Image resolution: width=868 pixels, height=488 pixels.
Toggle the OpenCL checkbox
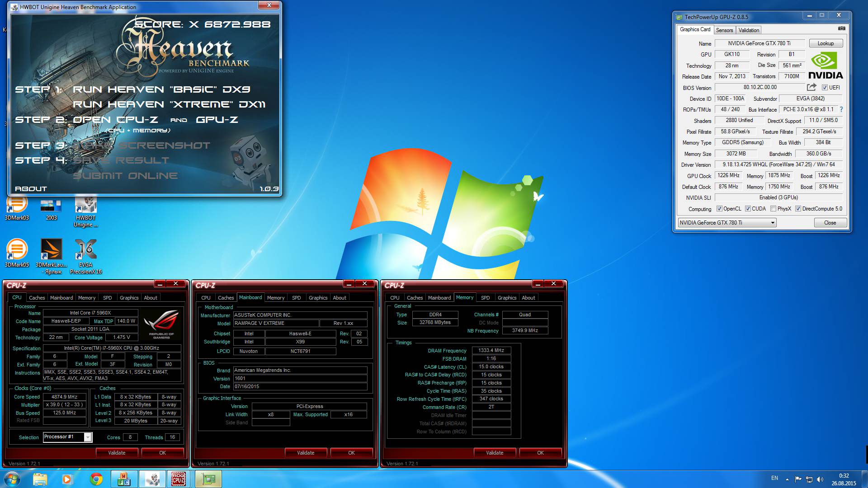(720, 209)
